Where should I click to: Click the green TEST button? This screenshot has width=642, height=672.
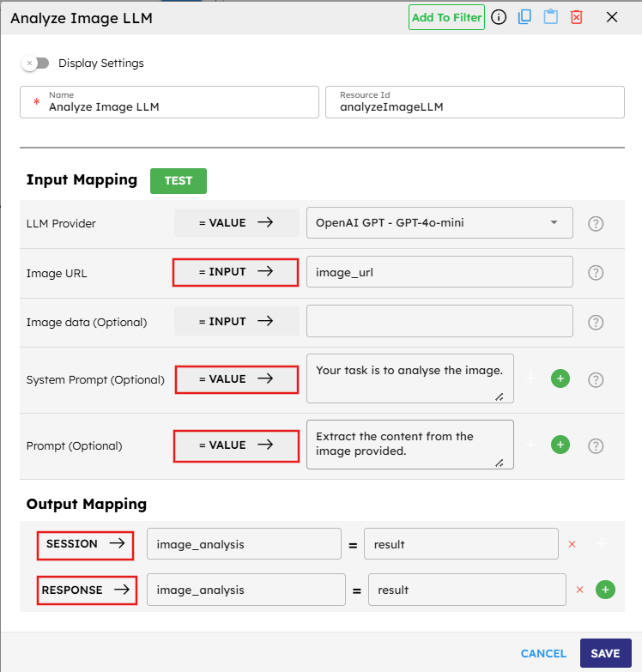(179, 181)
